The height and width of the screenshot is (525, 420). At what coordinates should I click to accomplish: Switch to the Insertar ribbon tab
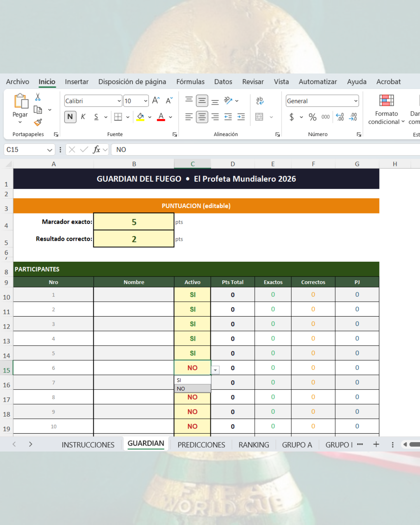coord(77,82)
